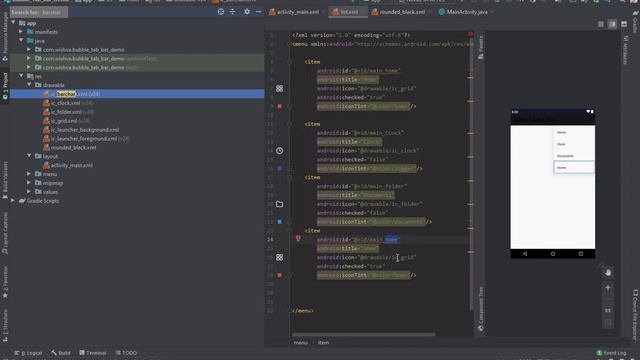Open ic_launcher_background.xml file
The height and width of the screenshot is (360, 640).
(x=85, y=130)
